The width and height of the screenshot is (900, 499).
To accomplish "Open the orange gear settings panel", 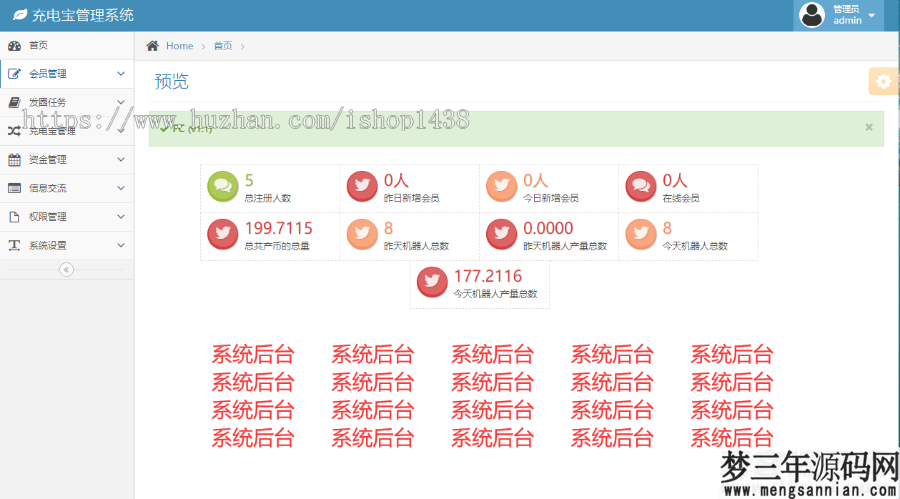I will 883,81.
